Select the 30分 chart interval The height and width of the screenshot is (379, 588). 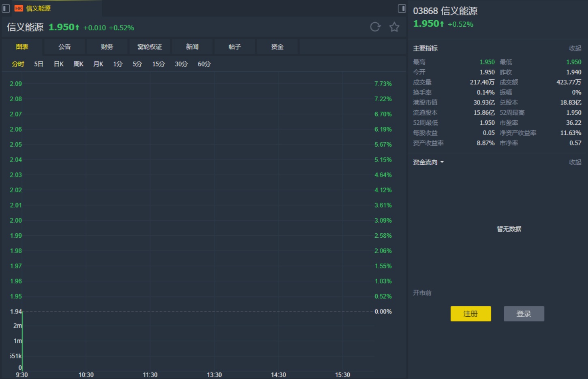click(x=181, y=64)
